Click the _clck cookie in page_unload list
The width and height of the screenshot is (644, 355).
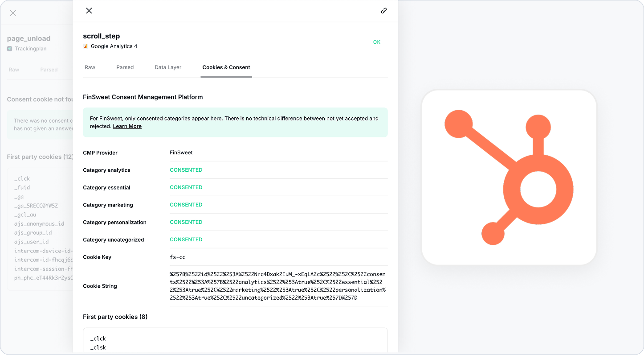coord(22,178)
